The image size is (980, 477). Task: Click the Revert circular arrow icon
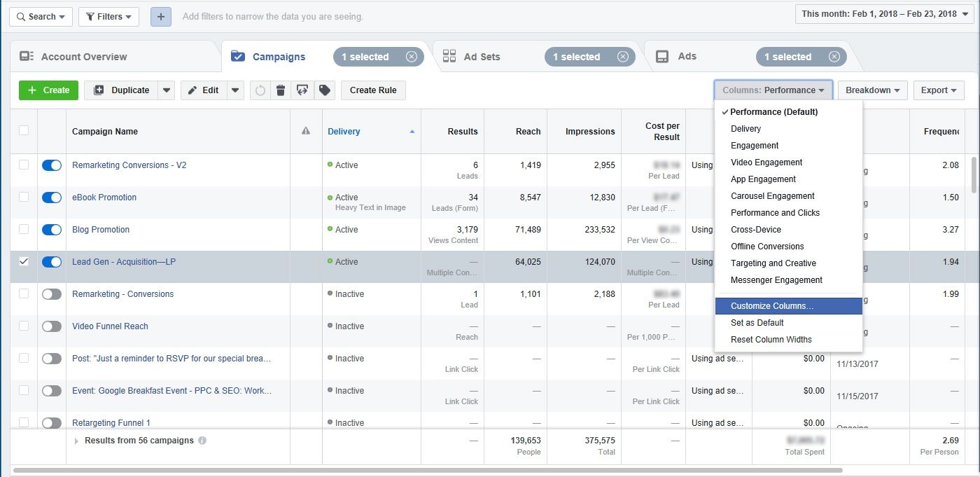pyautogui.click(x=260, y=90)
